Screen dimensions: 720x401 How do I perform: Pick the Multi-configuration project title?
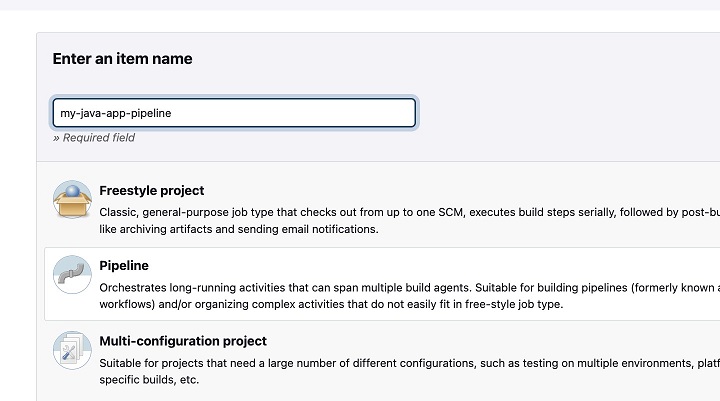(183, 341)
